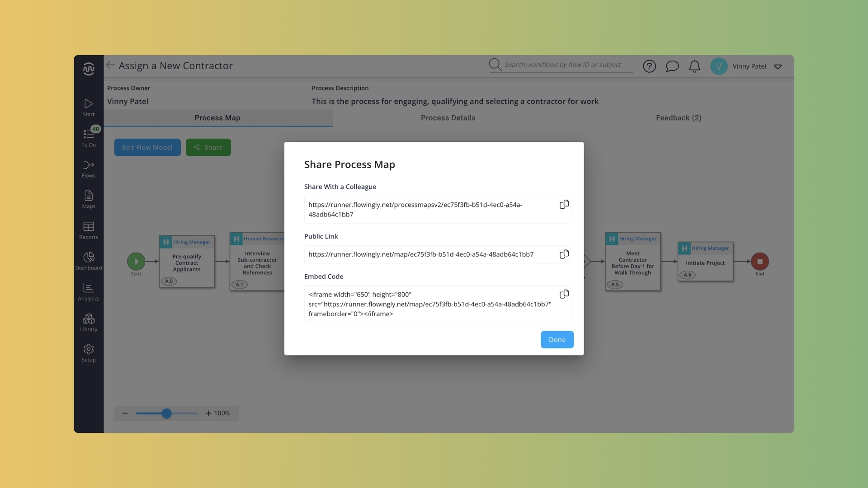Click the Done button to close dialog
The width and height of the screenshot is (868, 488).
point(557,339)
